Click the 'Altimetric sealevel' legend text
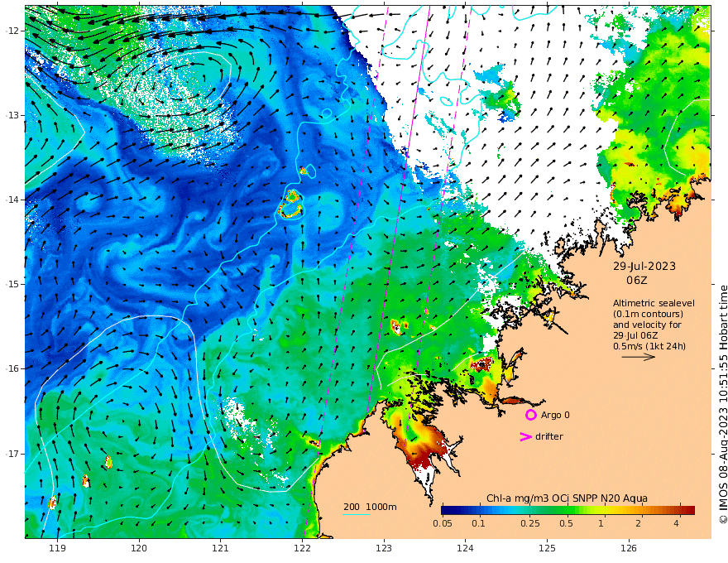Screen dimensions: 728x563 pyautogui.click(x=654, y=303)
